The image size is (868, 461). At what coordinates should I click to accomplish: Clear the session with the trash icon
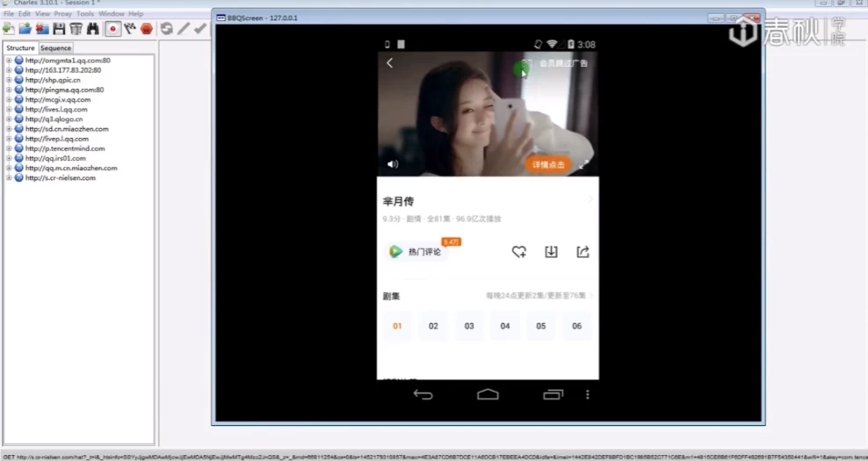[76, 29]
